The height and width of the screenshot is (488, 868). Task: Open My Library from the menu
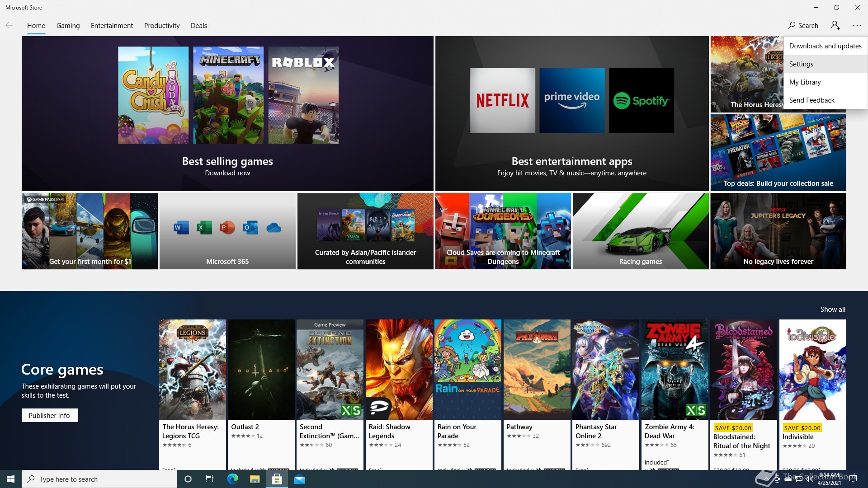pos(825,82)
